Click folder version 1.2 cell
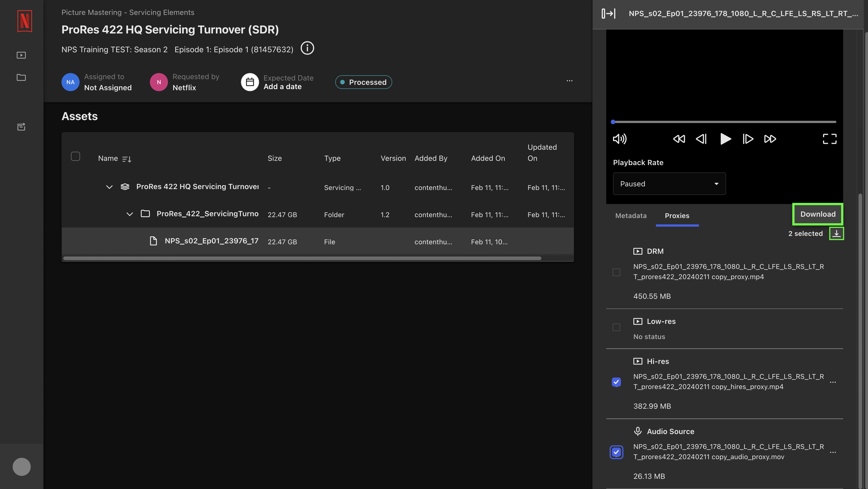The image size is (868, 489). [385, 215]
